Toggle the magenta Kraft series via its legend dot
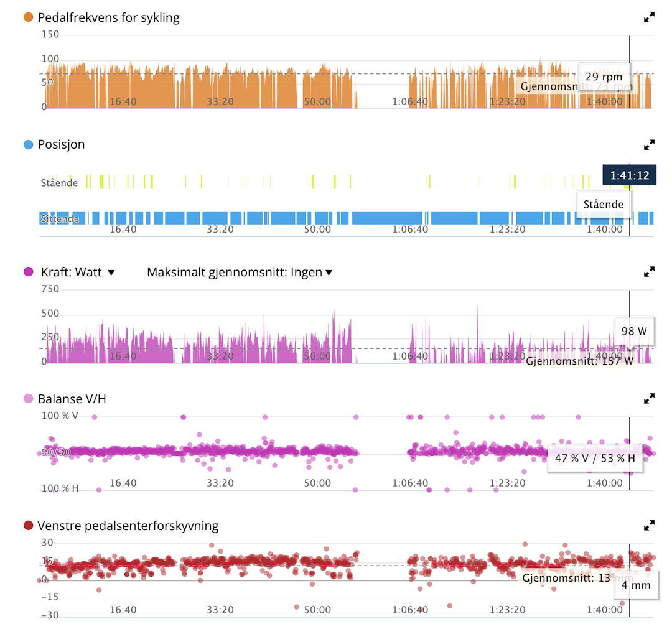This screenshot has width=672, height=629. coord(27,272)
